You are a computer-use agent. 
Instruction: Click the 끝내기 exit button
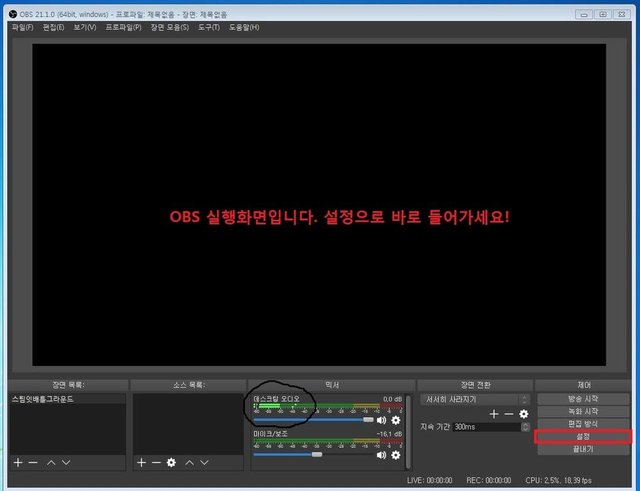[x=583, y=449]
